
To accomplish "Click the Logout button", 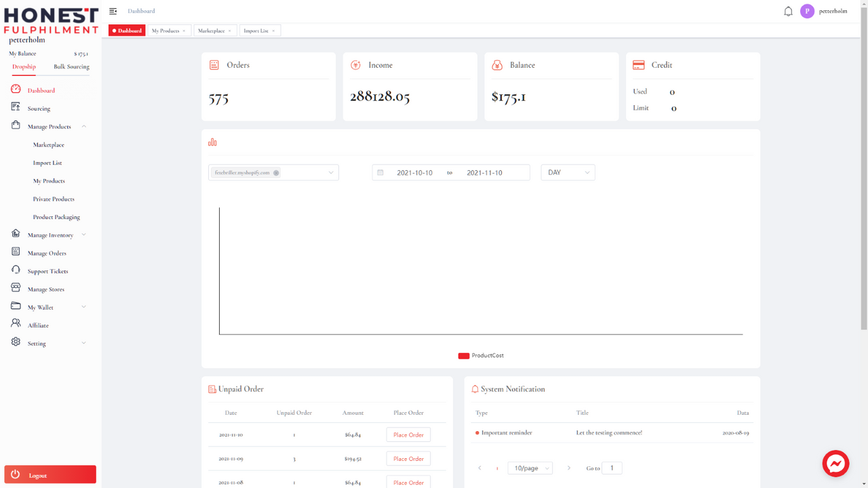I will tap(50, 474).
